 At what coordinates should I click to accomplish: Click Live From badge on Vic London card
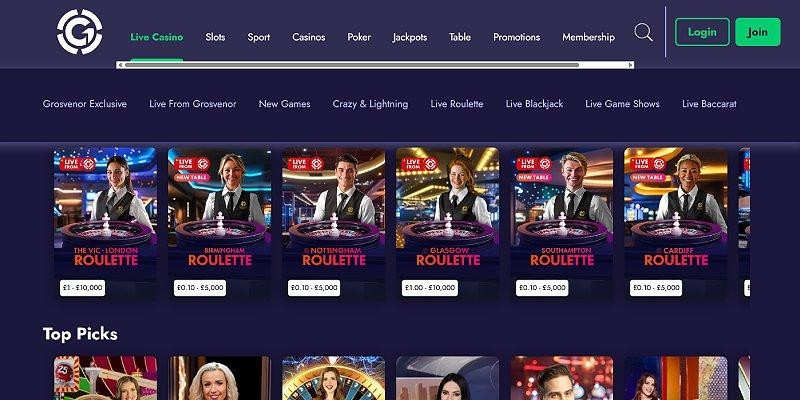click(78, 164)
